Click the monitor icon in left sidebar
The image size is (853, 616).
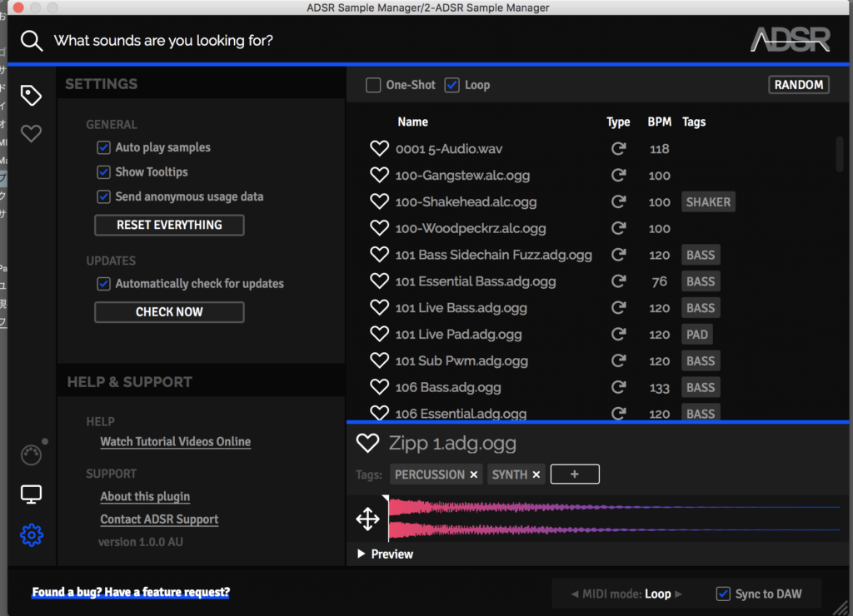coord(31,495)
